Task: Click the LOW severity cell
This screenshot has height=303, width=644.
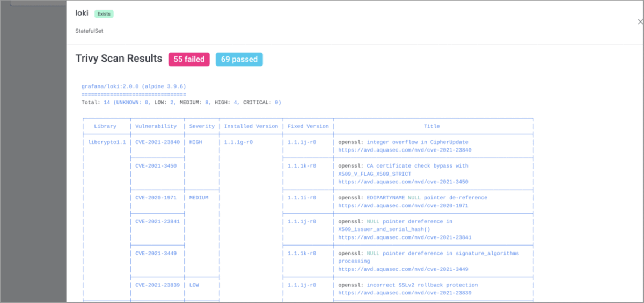Action: [194, 285]
